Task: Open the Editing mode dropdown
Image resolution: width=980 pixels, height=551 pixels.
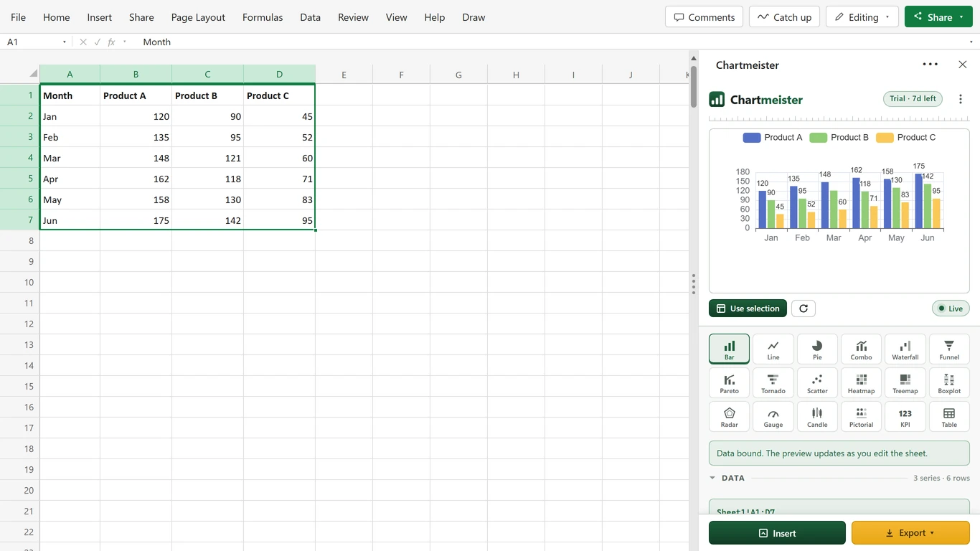Action: coord(862,17)
